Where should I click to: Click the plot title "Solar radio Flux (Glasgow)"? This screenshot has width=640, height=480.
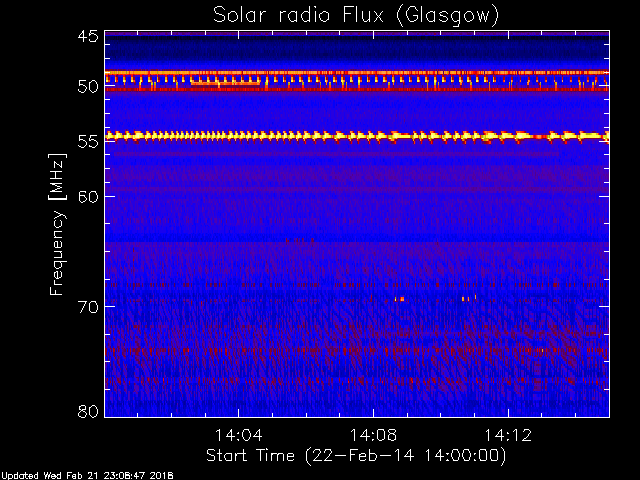pos(356,16)
